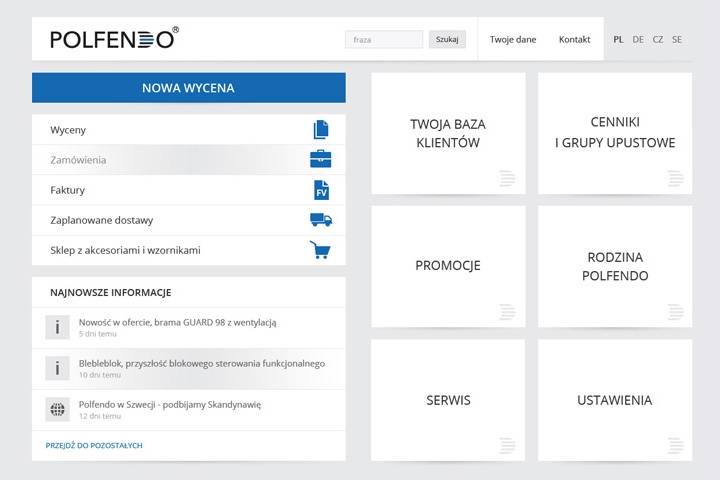Open the Kontakt page
This screenshot has height=480, width=720.
tap(574, 40)
